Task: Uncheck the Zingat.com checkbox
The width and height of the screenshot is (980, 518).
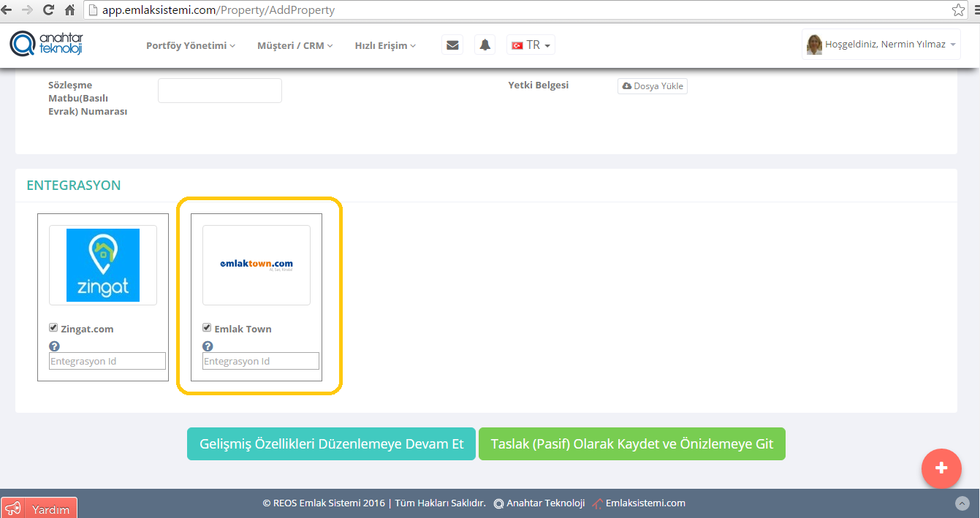Action: (53, 328)
